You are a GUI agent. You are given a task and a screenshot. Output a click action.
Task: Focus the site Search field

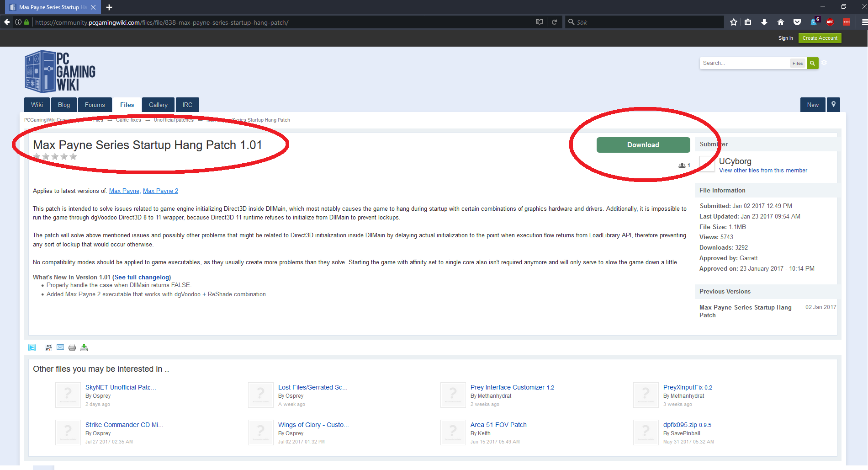(745, 63)
